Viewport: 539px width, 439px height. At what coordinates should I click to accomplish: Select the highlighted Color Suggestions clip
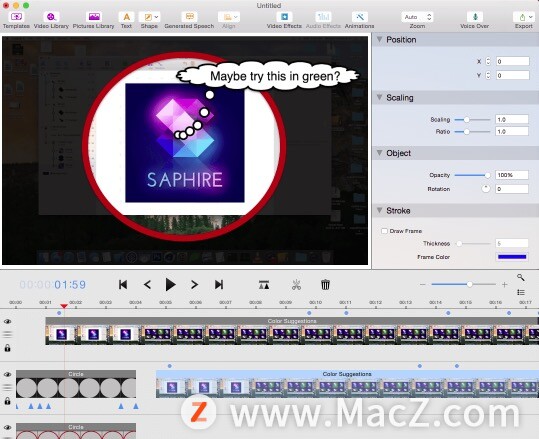click(347, 384)
